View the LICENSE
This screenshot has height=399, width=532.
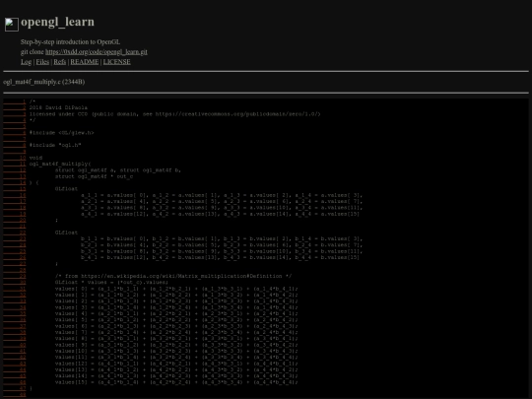coord(116,62)
